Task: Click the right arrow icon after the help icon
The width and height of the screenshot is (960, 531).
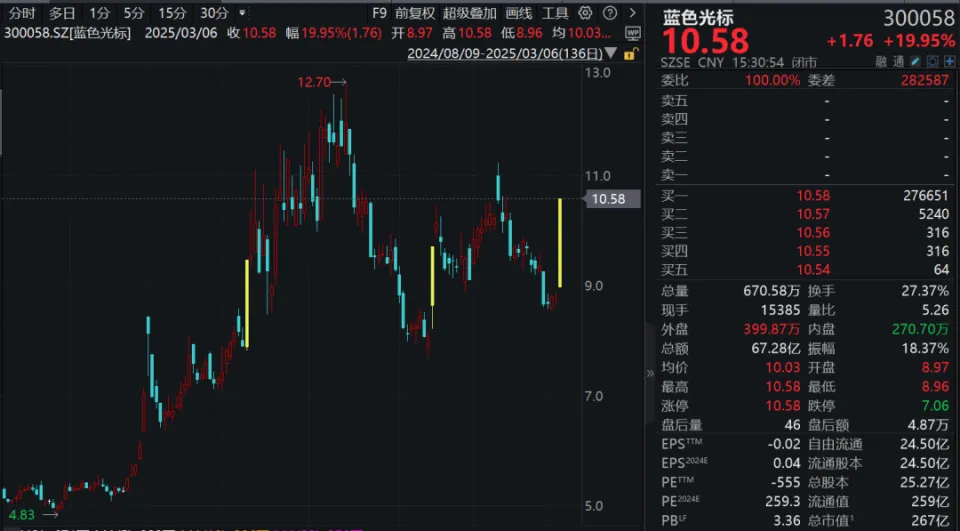Action: (631, 14)
